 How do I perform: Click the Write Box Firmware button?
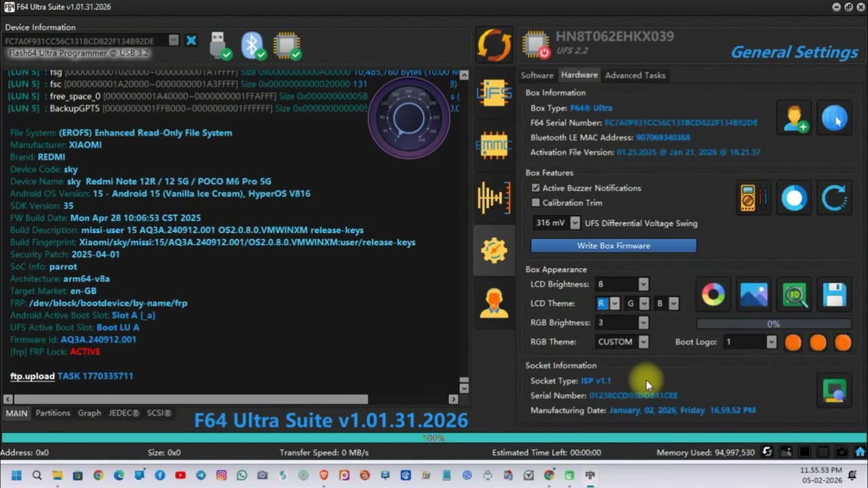click(x=614, y=245)
